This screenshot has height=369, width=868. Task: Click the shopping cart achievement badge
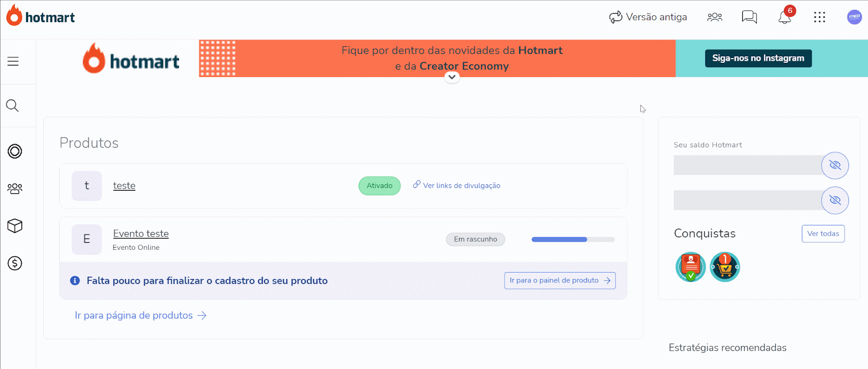725,267
